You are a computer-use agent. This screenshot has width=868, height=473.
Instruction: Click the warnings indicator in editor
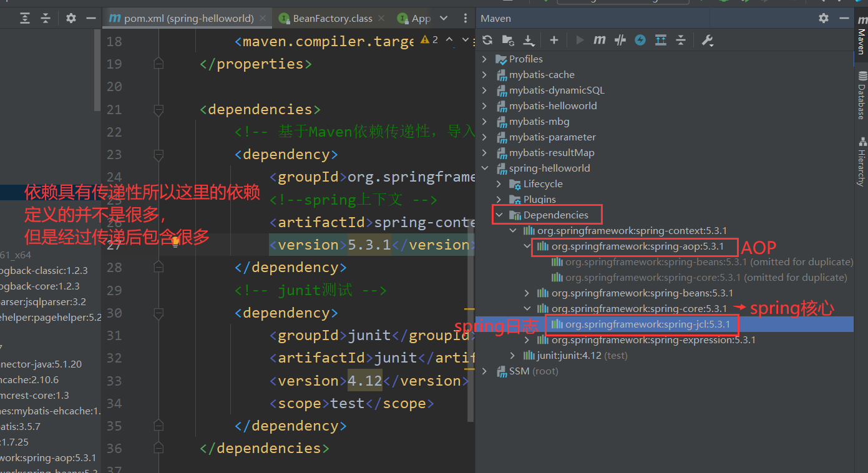coord(429,40)
